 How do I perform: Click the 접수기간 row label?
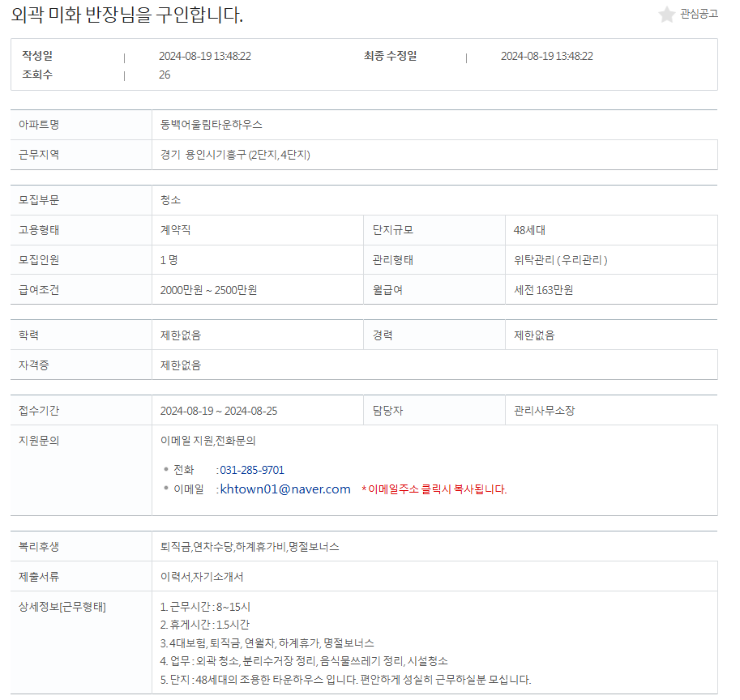pos(39,411)
